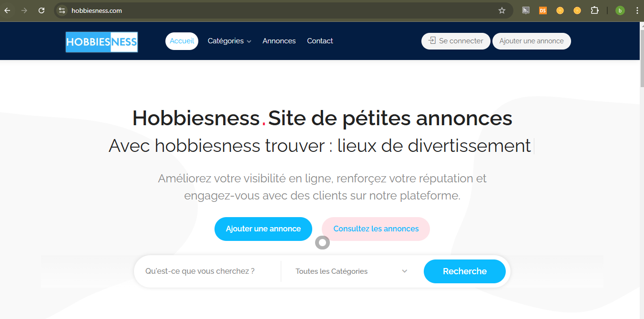Open the Toutes les Catégories dropdown
This screenshot has width=644, height=319.
(351, 271)
